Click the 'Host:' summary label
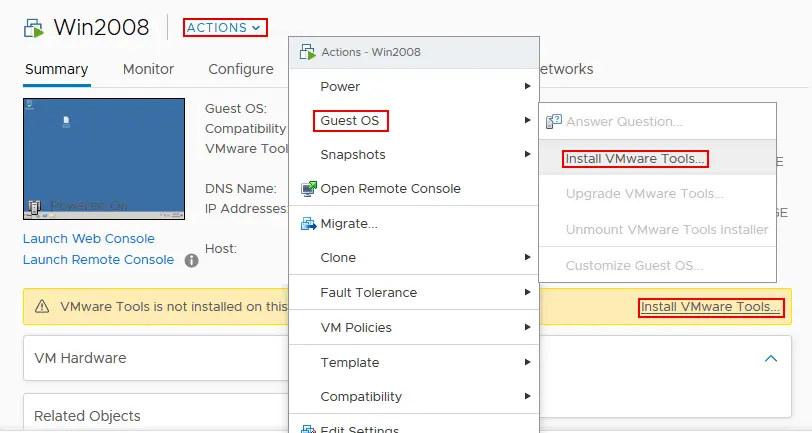812x433 pixels. (221, 249)
